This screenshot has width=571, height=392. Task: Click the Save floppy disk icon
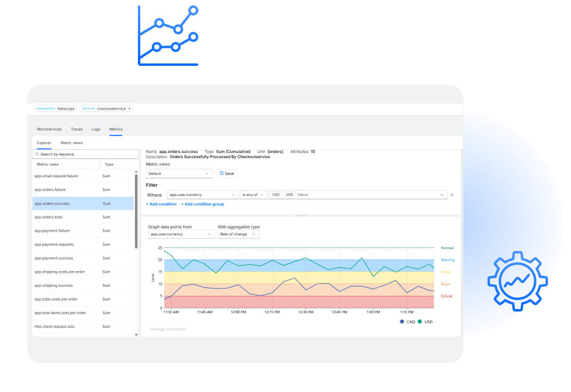pos(221,174)
